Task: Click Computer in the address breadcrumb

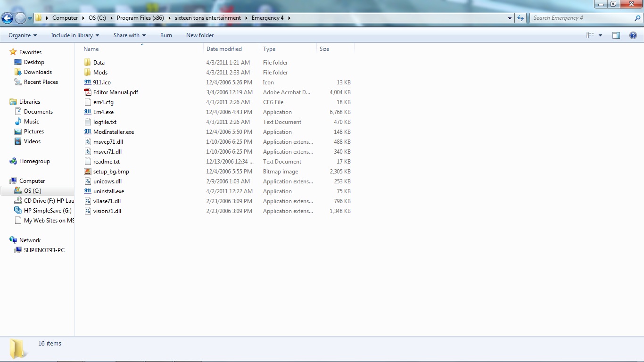Action: 65,18
